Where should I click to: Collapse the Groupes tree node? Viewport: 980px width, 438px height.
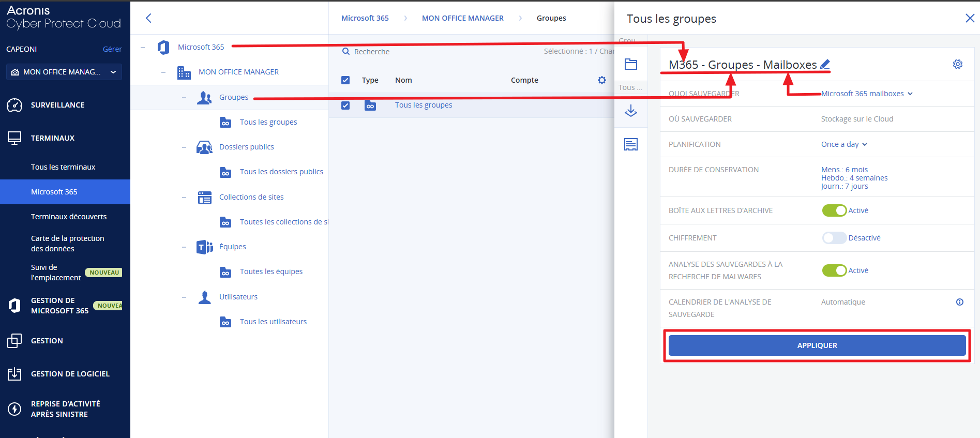point(184,98)
